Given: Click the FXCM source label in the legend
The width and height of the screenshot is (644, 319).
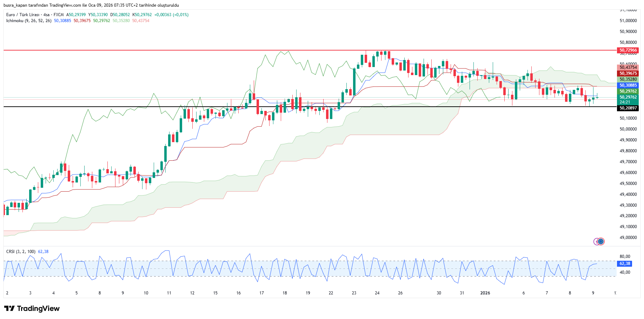Looking at the screenshot, I should [x=59, y=15].
